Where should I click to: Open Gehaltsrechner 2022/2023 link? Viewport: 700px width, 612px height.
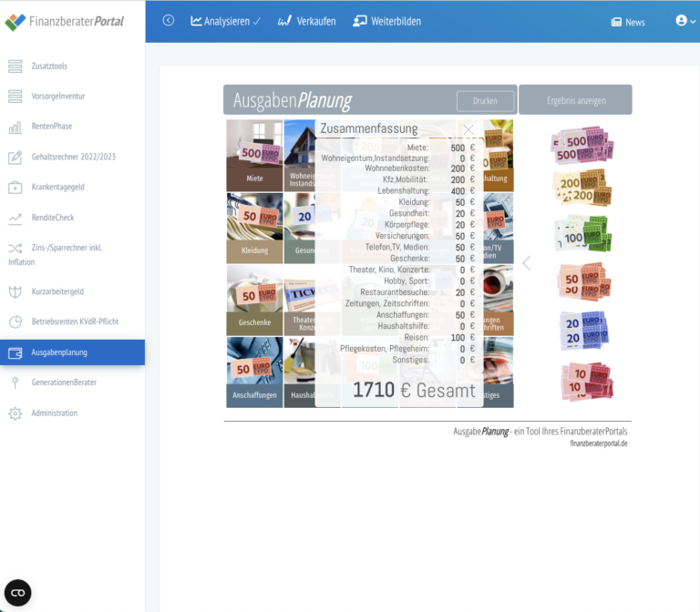(x=73, y=157)
